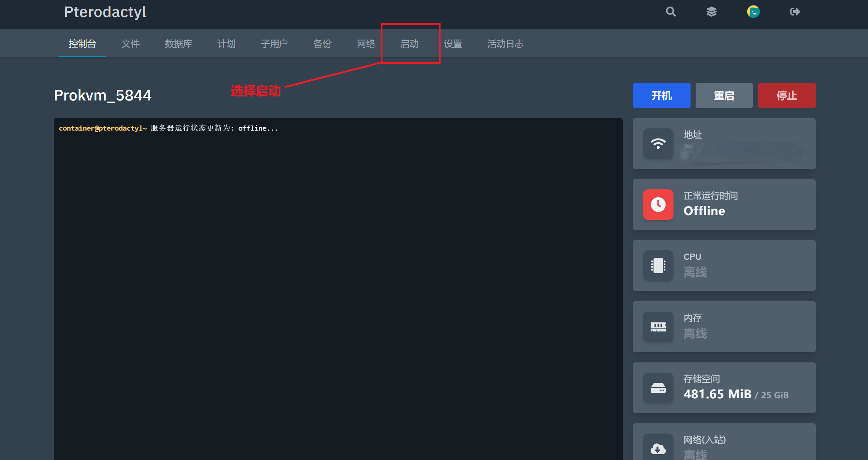This screenshot has width=868, height=460.
Task: Click the inbound network cloud icon
Action: 658,448
